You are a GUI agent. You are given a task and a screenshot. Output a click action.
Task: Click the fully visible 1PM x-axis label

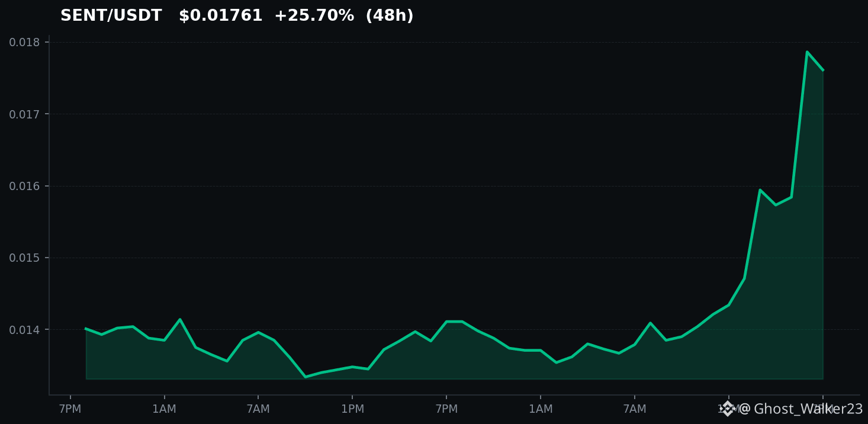[x=352, y=409]
